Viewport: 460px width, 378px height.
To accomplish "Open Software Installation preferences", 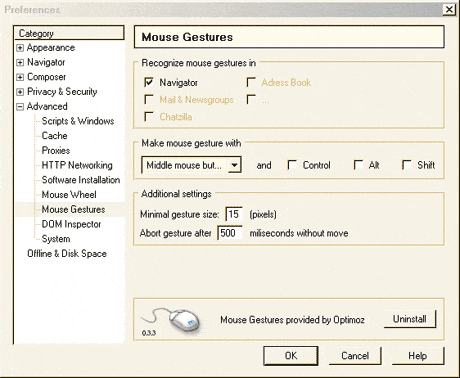I will pyautogui.click(x=81, y=180).
